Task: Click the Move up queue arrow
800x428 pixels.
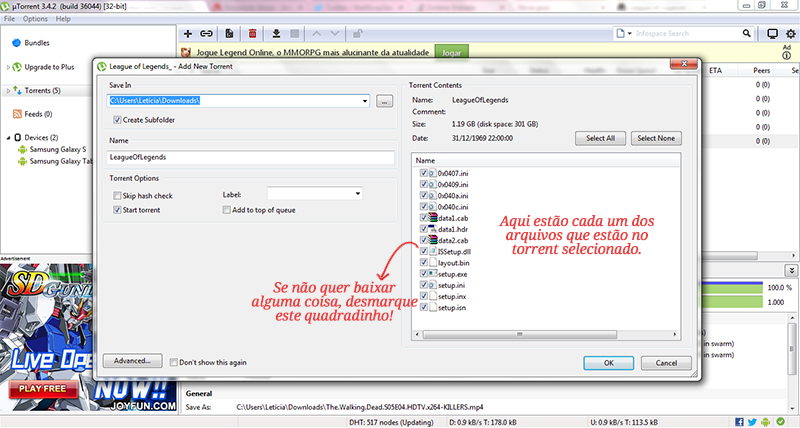Action: click(317, 34)
